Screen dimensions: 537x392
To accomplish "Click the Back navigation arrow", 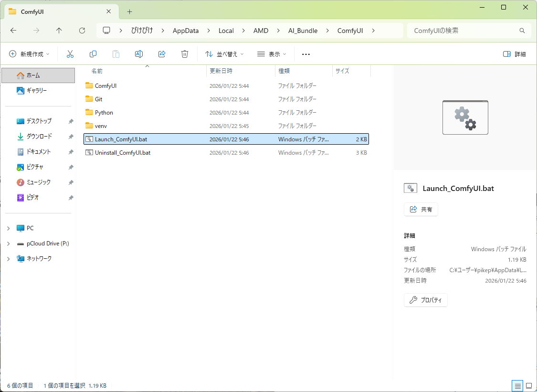I will click(13, 31).
